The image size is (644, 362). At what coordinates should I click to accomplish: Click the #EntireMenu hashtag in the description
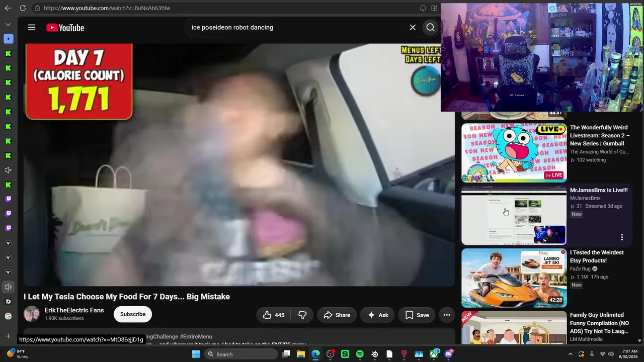(x=196, y=336)
